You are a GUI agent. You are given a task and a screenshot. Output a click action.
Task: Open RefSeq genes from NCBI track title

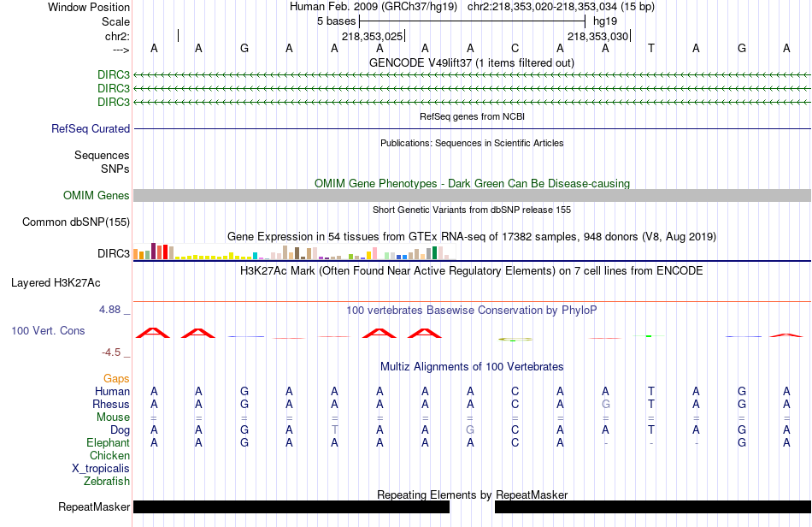[472, 116]
